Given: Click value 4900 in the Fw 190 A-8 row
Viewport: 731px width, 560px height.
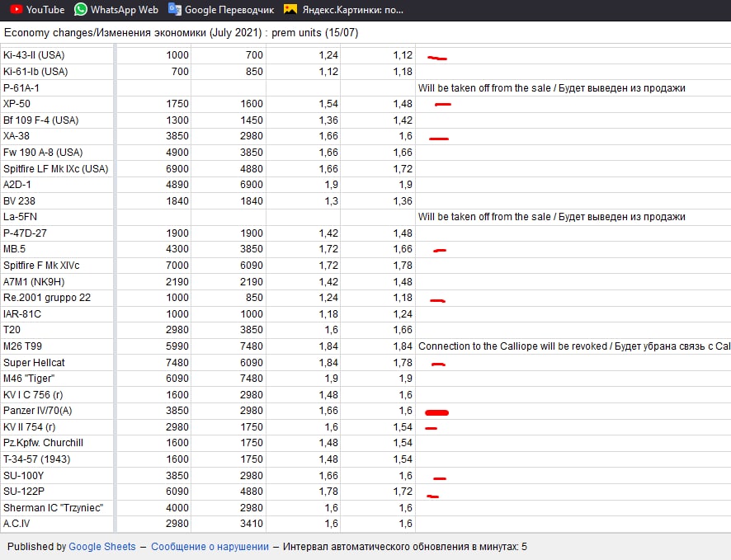Looking at the screenshot, I should point(177,153).
